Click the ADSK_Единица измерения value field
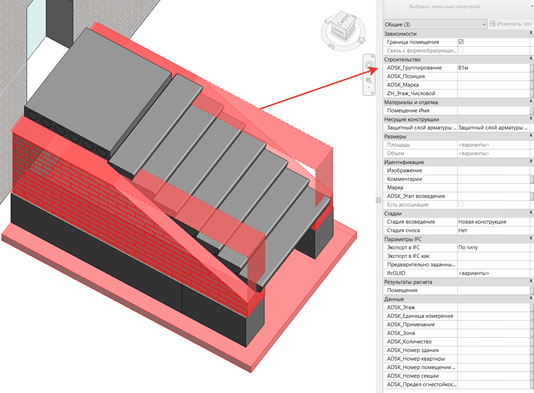Viewport: 534px width, 393px height. point(493,316)
